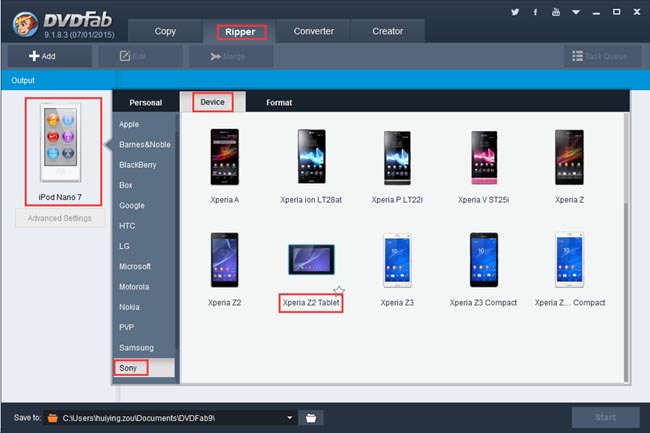
Task: Select Nokia in the brand list
Action: pos(129,307)
